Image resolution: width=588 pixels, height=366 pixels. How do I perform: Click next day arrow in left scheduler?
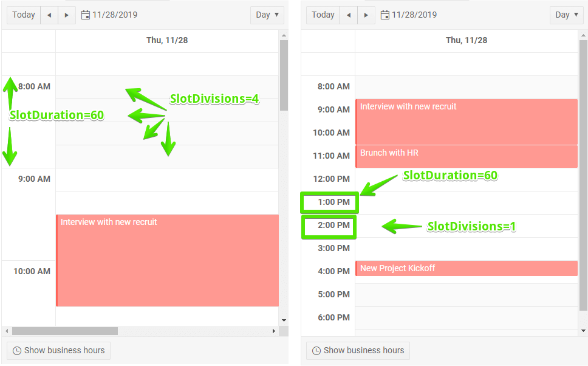point(67,15)
